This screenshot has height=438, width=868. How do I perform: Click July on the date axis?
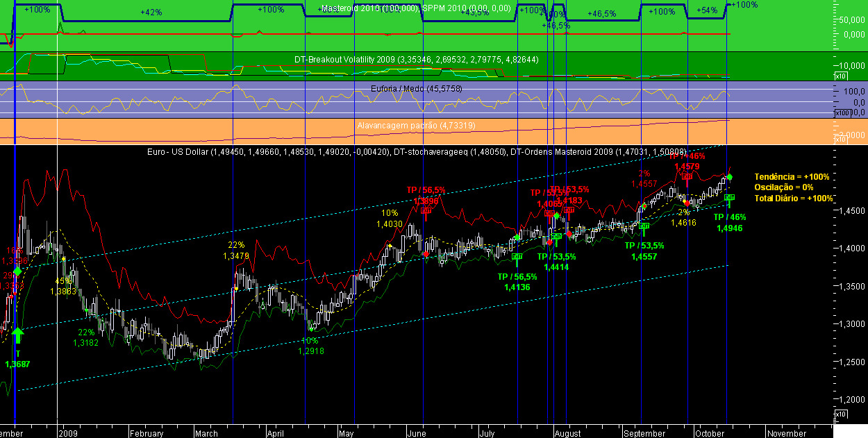pyautogui.click(x=487, y=433)
